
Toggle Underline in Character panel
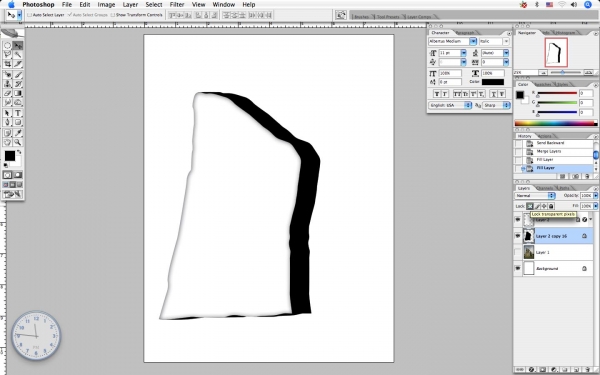click(494, 94)
